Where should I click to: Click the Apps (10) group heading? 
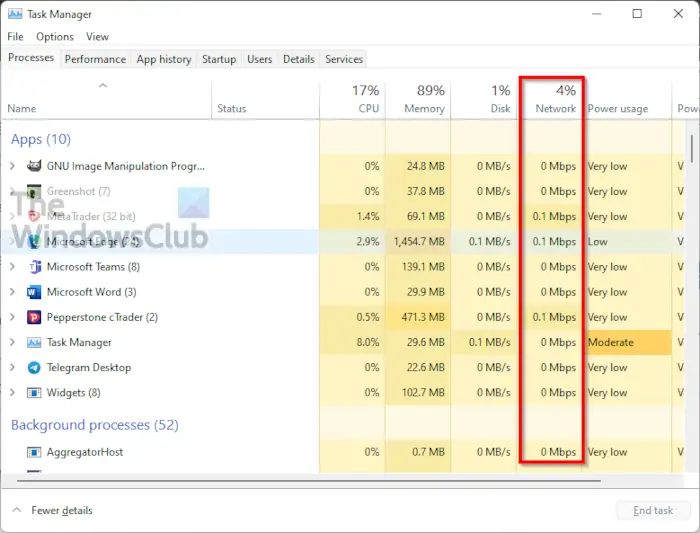click(x=41, y=139)
